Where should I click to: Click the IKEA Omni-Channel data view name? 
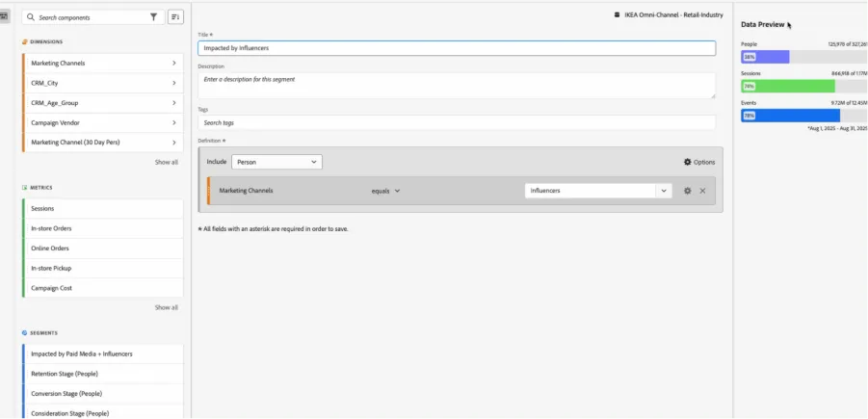[673, 15]
